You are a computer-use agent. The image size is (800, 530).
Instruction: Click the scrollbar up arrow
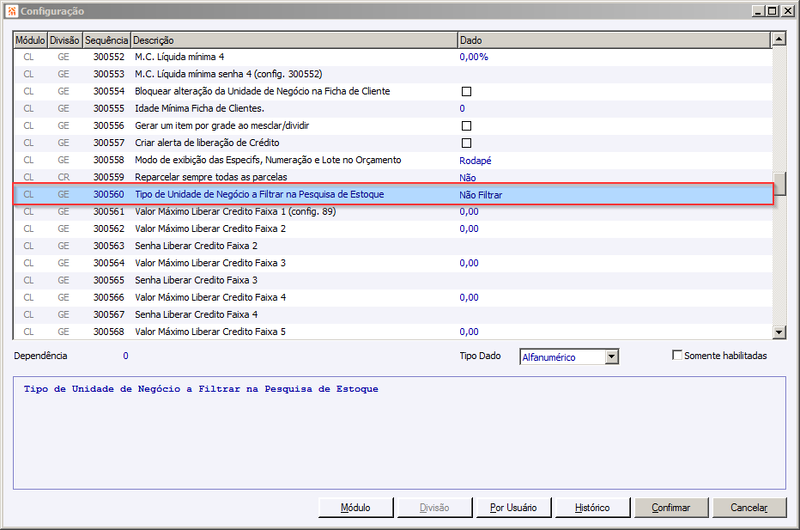tap(779, 39)
